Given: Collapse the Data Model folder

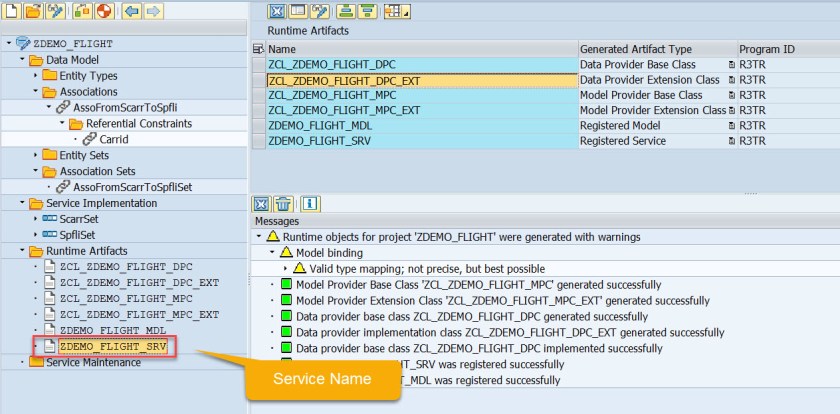Looking at the screenshot, I should point(22,60).
